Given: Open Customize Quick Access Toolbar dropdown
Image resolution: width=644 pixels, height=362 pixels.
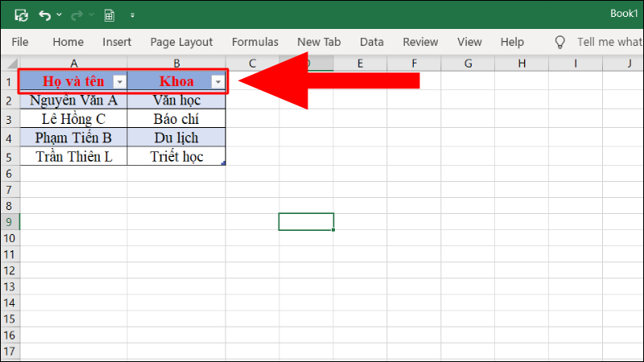Looking at the screenshot, I should point(132,15).
